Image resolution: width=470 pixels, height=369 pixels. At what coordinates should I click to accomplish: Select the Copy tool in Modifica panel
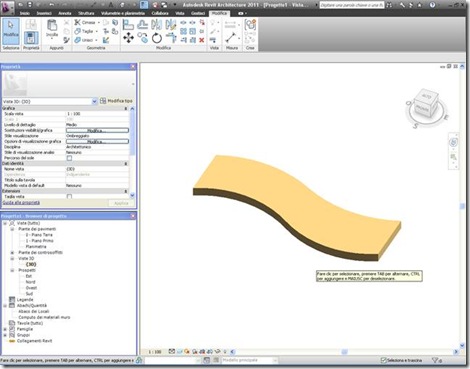tap(143, 38)
